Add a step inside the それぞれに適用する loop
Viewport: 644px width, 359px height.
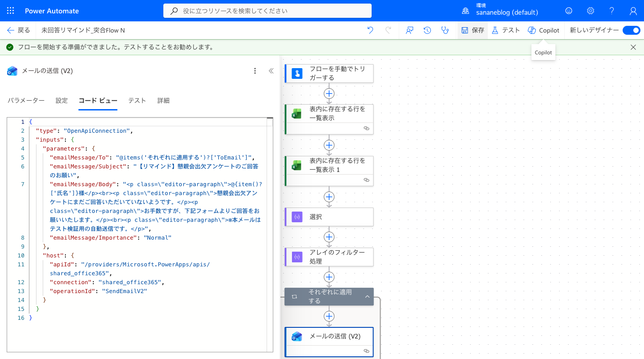pyautogui.click(x=329, y=316)
